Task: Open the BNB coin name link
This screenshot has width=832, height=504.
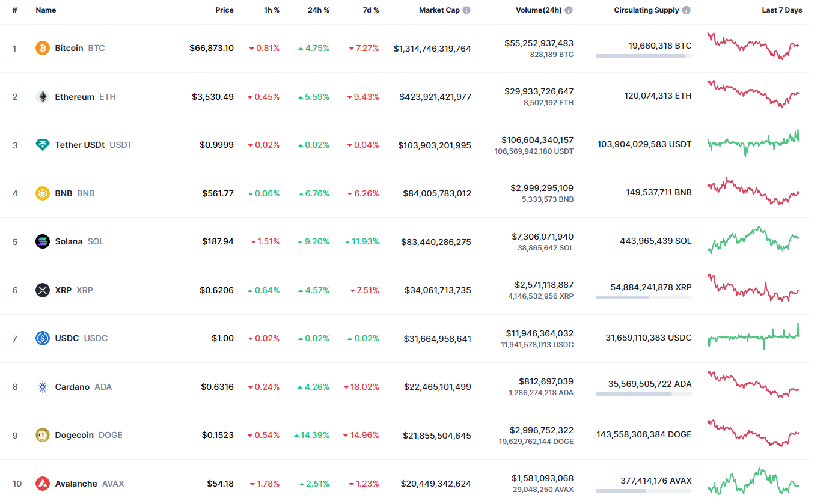Action: coord(64,193)
